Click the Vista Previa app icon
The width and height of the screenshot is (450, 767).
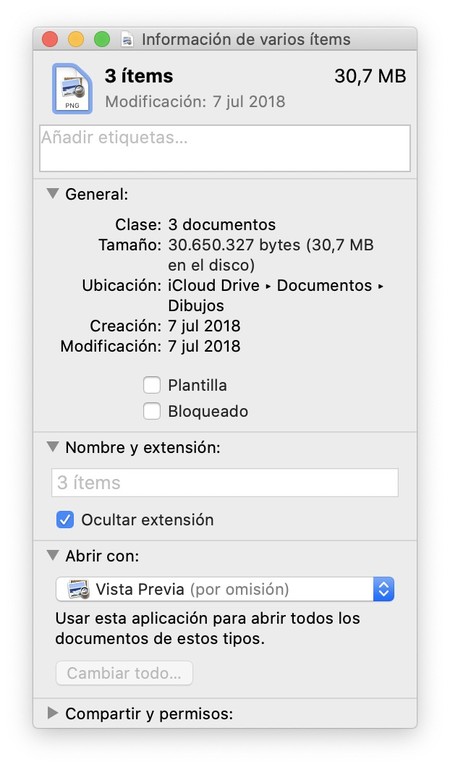click(x=78, y=589)
